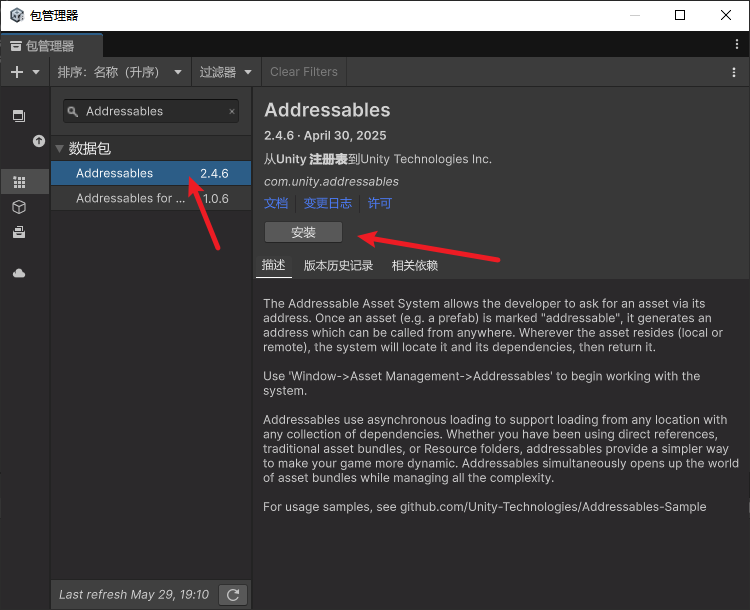Click the magnifier icon in search box
This screenshot has height=610, width=750.
tap(72, 111)
